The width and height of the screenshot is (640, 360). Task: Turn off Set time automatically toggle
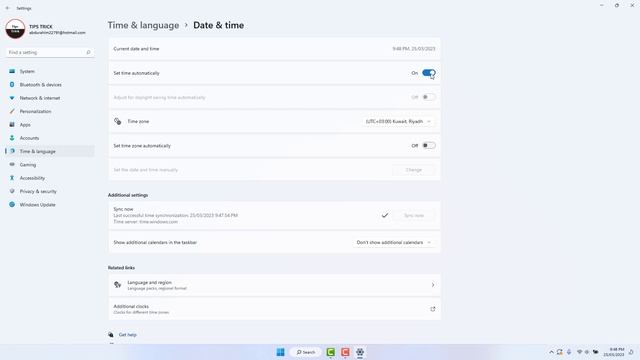click(429, 73)
